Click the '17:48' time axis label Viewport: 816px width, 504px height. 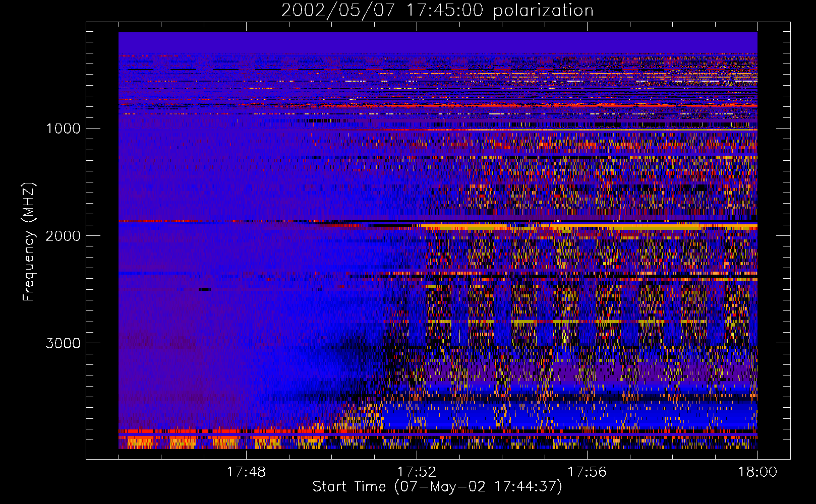pyautogui.click(x=246, y=472)
